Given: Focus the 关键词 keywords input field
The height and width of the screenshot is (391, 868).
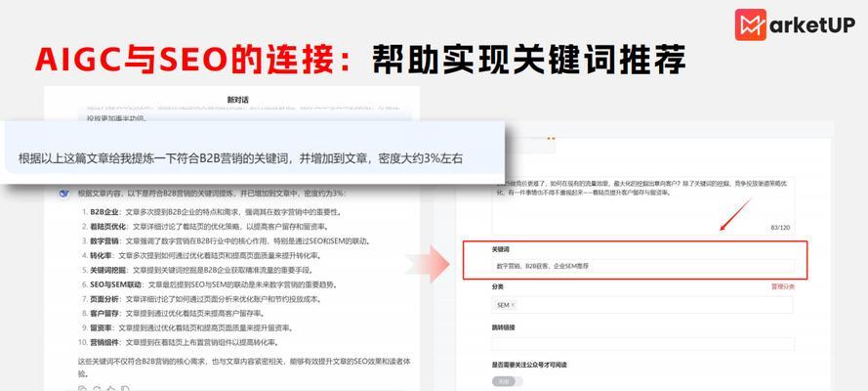Looking at the screenshot, I should click(x=642, y=267).
